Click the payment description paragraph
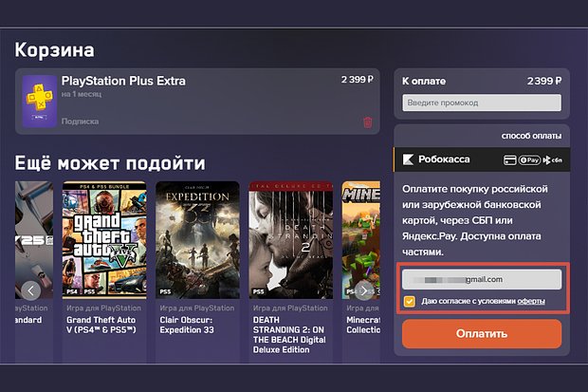 tap(475, 220)
